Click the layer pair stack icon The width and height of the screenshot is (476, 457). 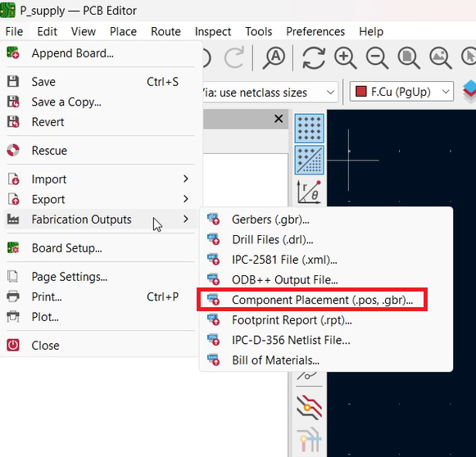point(469,92)
